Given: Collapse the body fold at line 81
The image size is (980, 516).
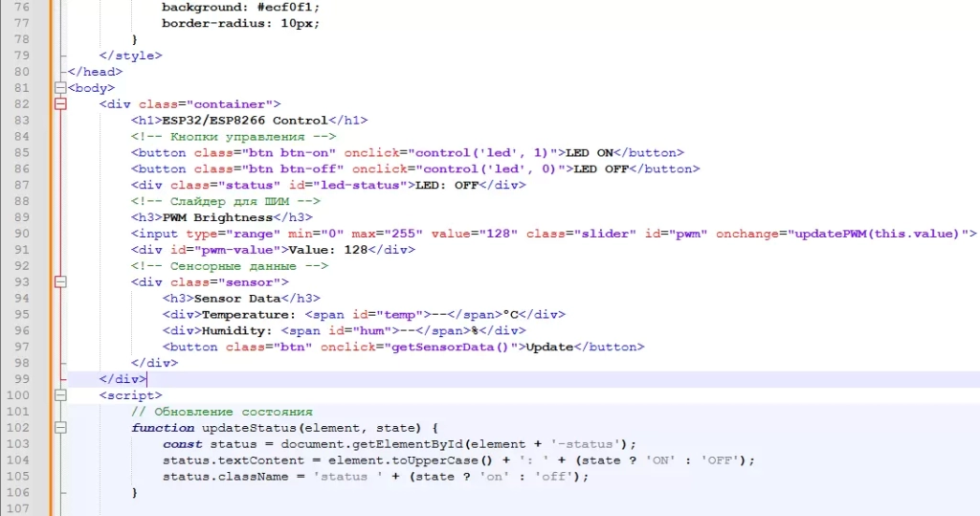Looking at the screenshot, I should (x=60, y=88).
